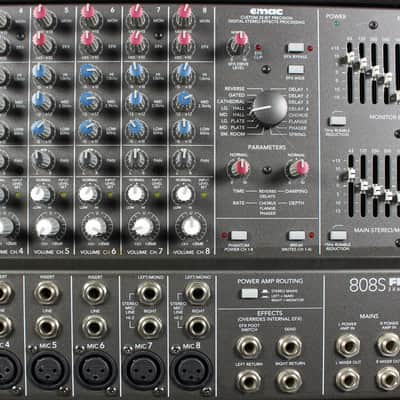The width and height of the screenshot is (400, 400).
Task: Click the L Power Amp In jack
Action: point(348,345)
